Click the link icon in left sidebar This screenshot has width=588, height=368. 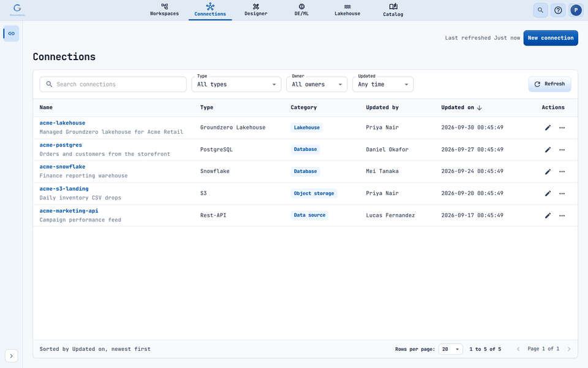(x=11, y=33)
